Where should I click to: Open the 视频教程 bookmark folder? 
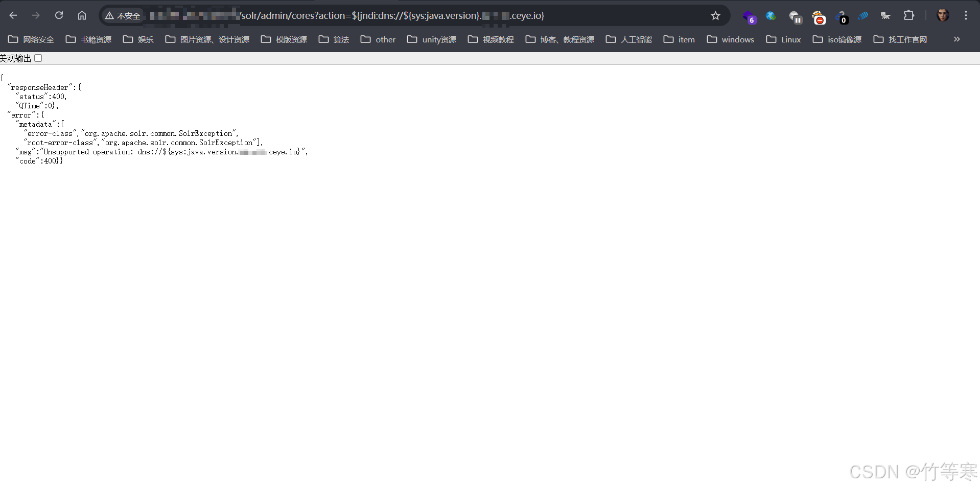coord(491,39)
